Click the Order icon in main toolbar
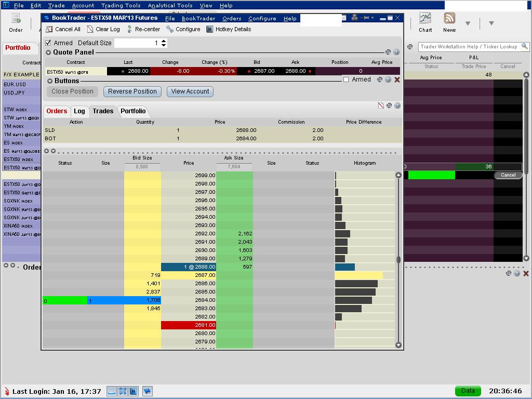532x399 pixels. coord(16,19)
